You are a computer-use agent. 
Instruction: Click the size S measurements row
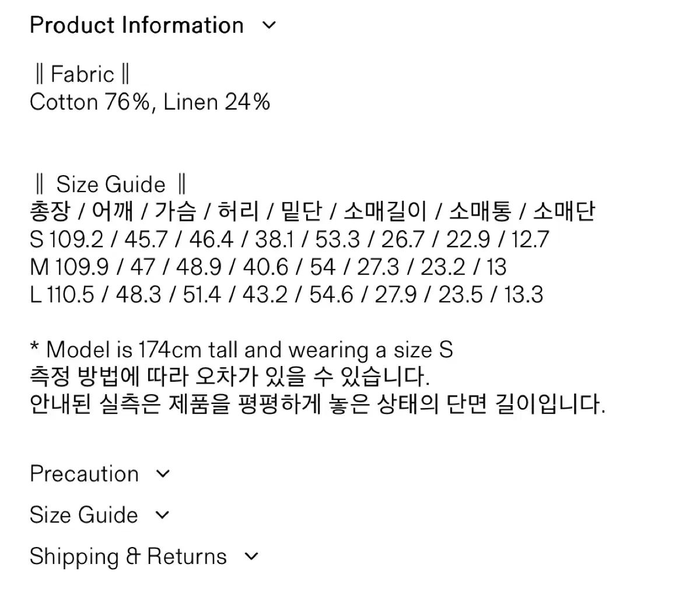289,239
